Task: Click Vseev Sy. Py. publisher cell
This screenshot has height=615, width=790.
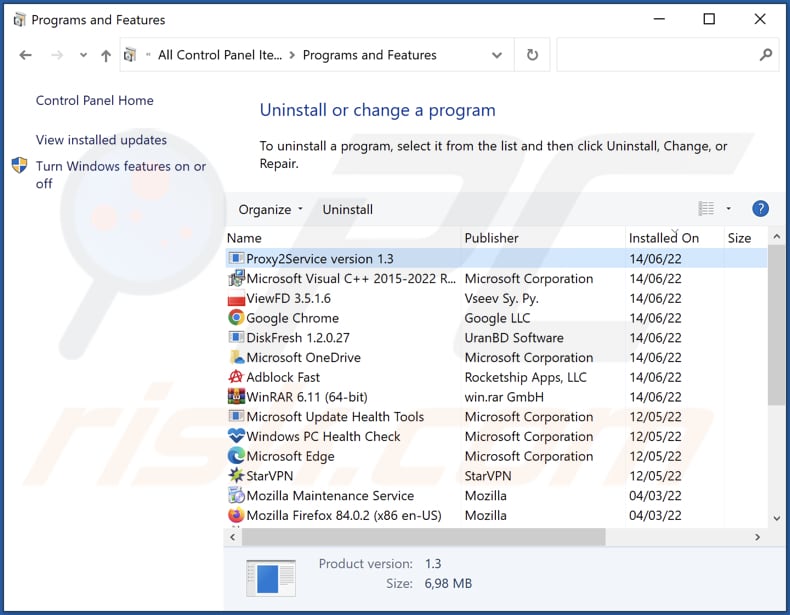Action: coord(501,298)
